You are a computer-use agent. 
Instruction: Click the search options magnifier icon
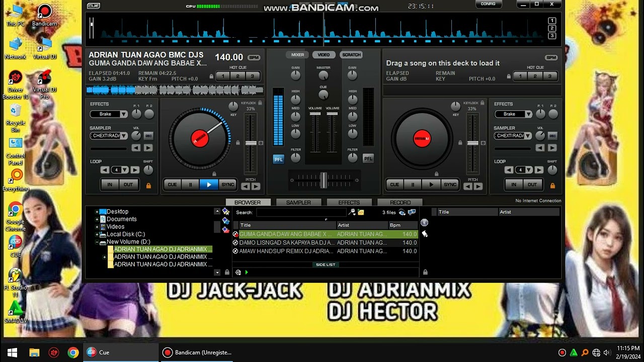pos(352,212)
